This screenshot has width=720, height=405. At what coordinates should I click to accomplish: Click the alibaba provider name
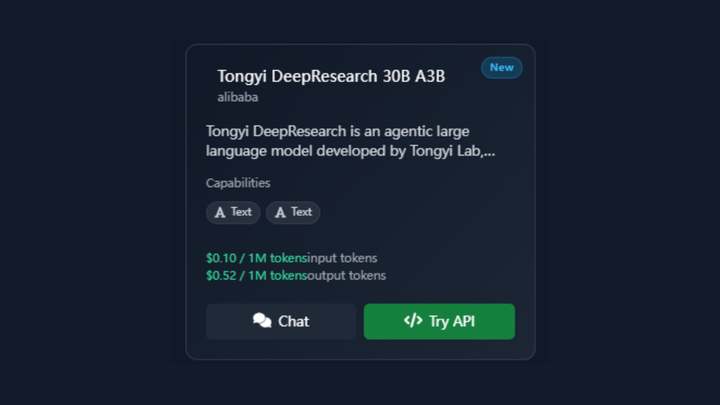pyautogui.click(x=238, y=97)
